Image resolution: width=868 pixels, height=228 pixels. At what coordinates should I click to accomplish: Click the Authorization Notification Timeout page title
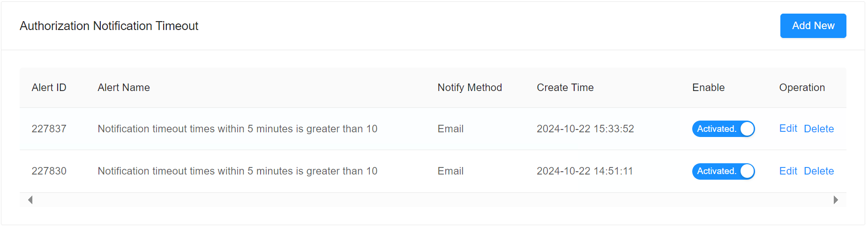[109, 26]
